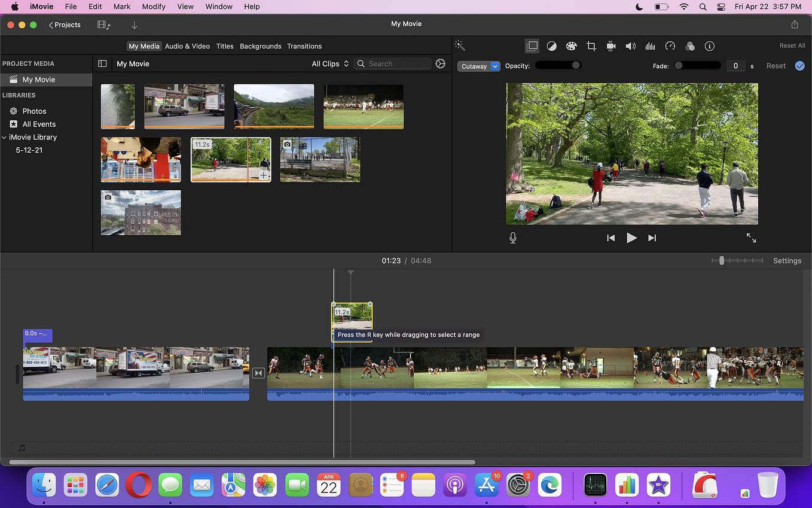Viewport: 812px width, 508px height.
Task: Select the Enhance magic wand tool
Action: coord(459,45)
